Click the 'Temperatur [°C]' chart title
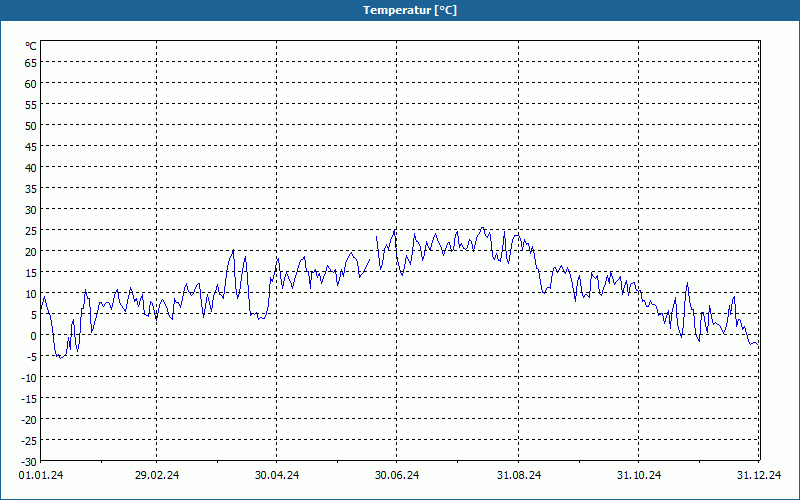The width and height of the screenshot is (800, 500). point(410,10)
